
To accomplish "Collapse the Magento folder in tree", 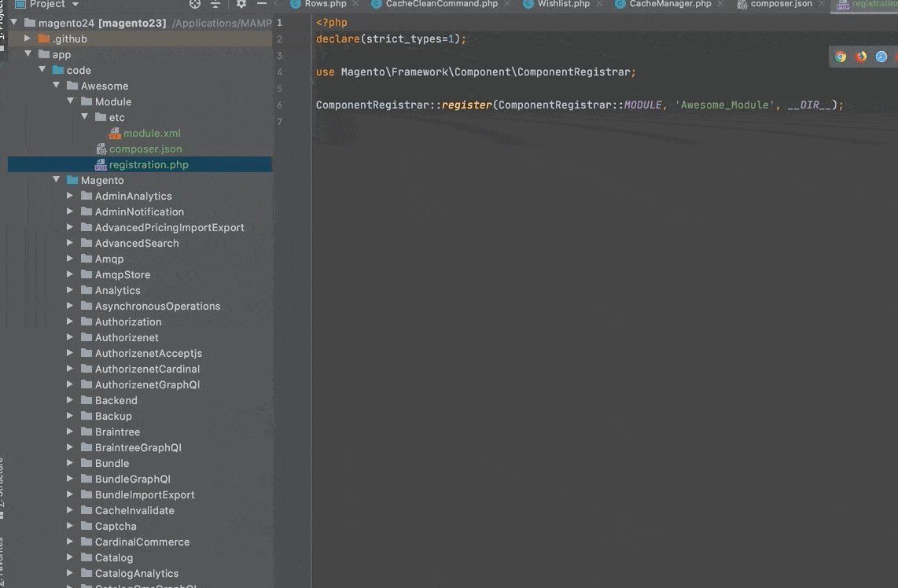I will point(57,180).
